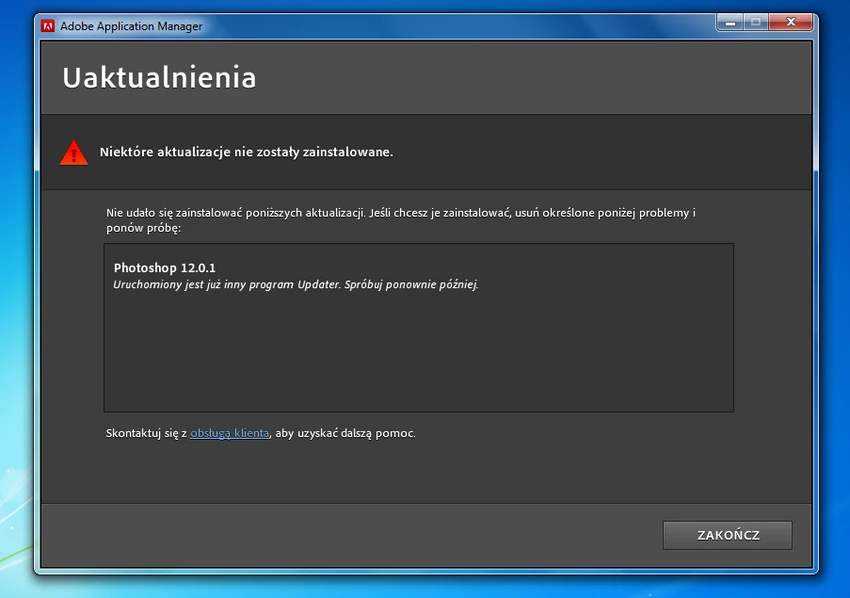Click the Adobe logo in title bar
Image resolution: width=850 pixels, height=598 pixels.
click(48, 26)
